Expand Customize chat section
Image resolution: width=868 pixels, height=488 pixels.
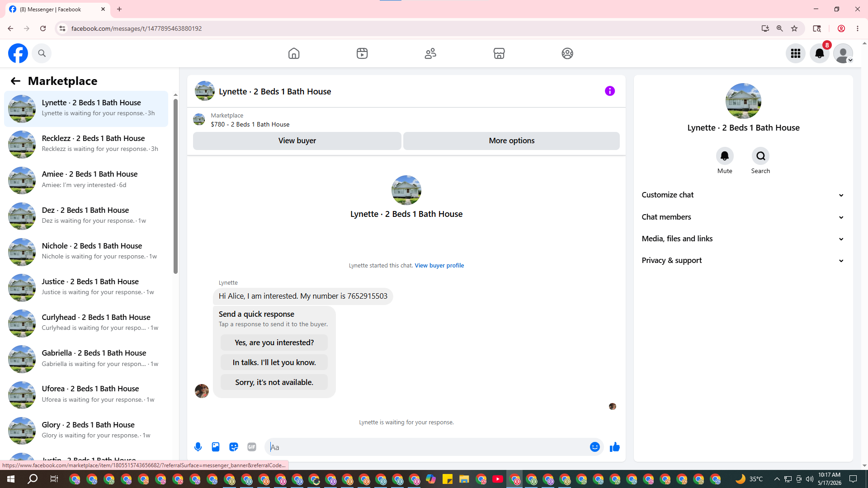coord(743,195)
